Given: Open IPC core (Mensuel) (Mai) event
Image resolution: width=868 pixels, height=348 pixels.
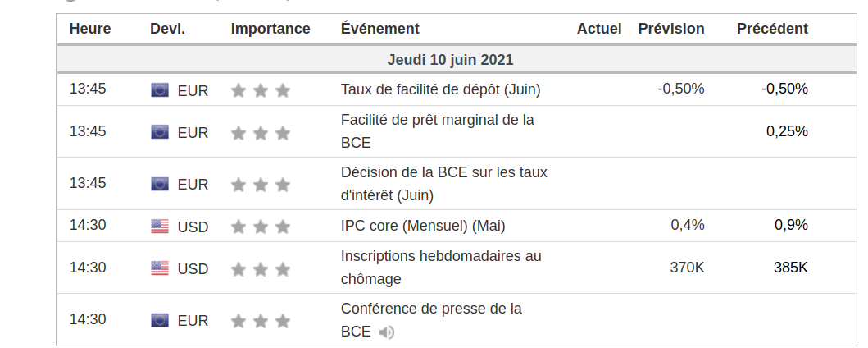Looking at the screenshot, I should click(x=423, y=225).
